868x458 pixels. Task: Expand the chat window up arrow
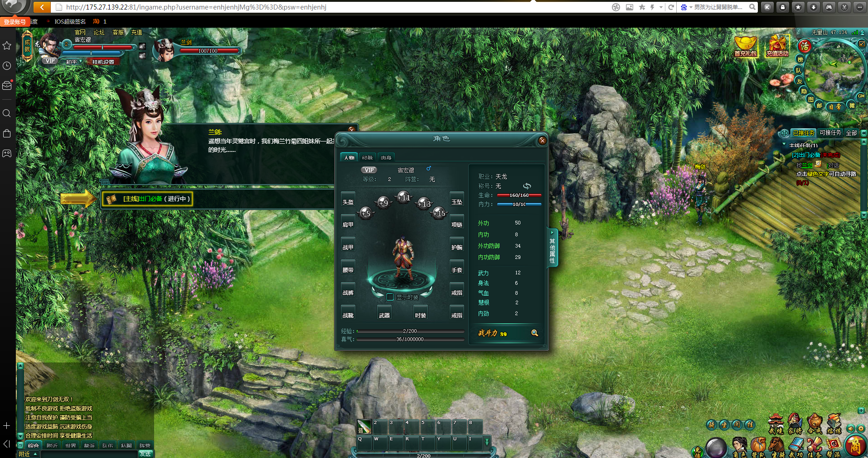[x=20, y=365]
